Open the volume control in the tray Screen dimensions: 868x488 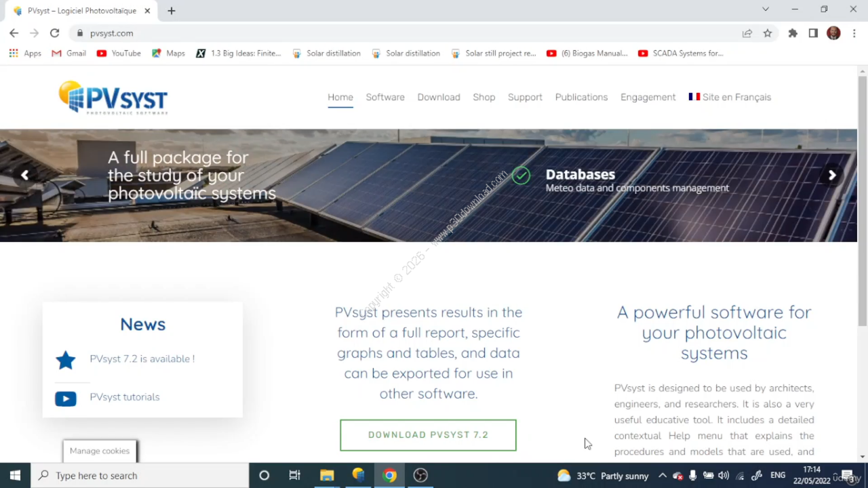724,476
